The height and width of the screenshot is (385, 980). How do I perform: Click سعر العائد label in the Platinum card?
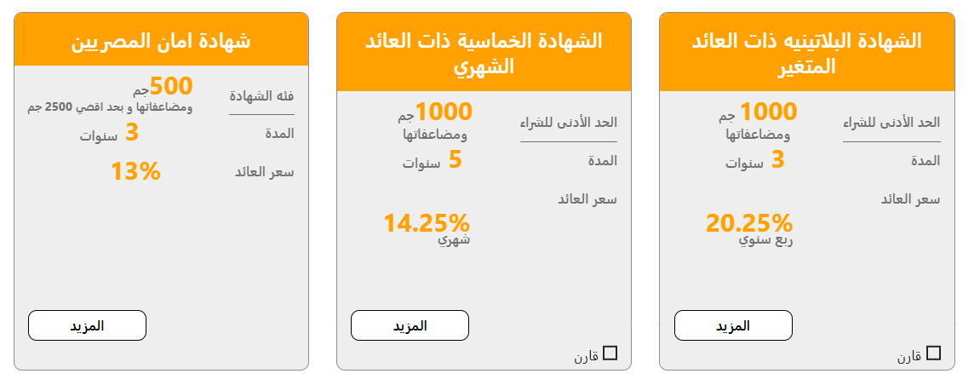[x=910, y=199]
